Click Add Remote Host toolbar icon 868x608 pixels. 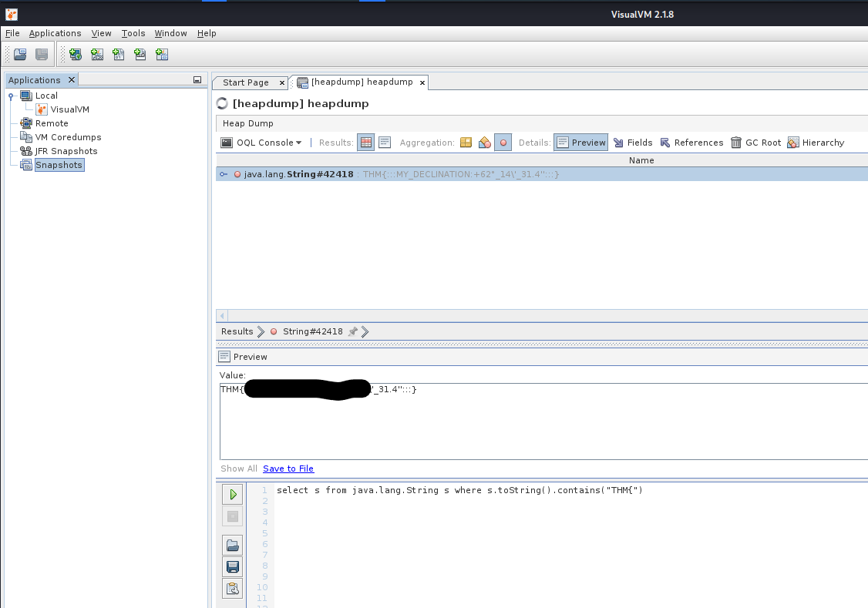[75, 55]
